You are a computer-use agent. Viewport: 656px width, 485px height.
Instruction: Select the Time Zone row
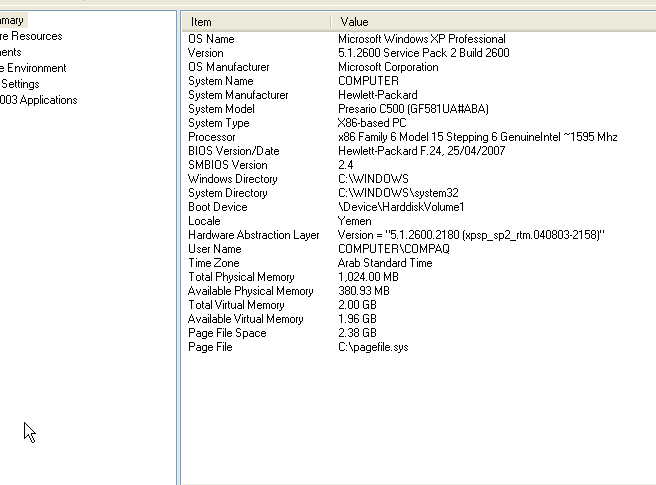(214, 263)
